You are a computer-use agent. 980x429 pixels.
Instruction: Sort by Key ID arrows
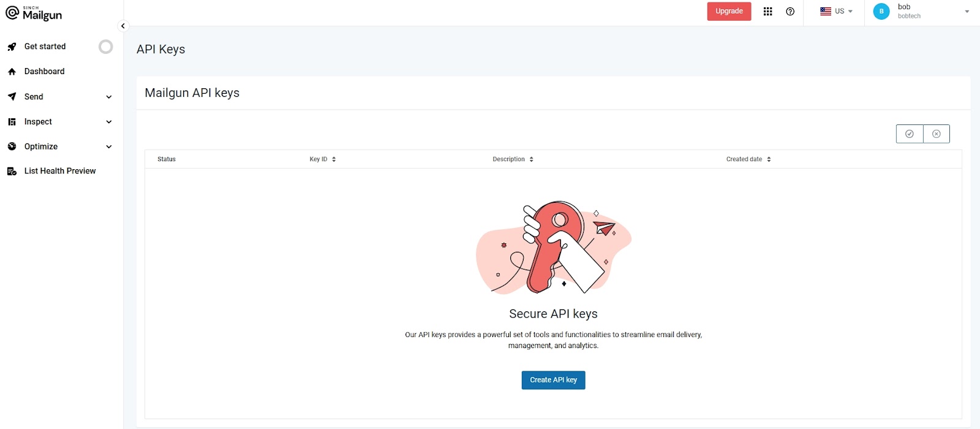click(334, 159)
